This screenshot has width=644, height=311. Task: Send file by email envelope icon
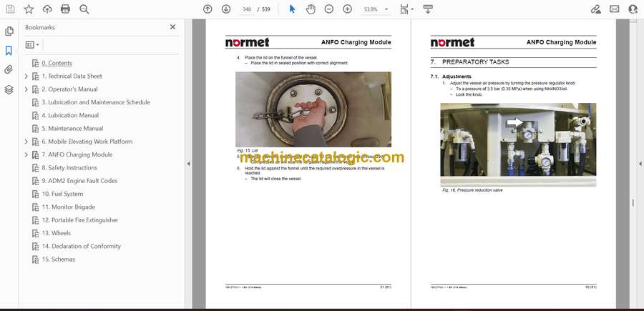pyautogui.click(x=615, y=9)
